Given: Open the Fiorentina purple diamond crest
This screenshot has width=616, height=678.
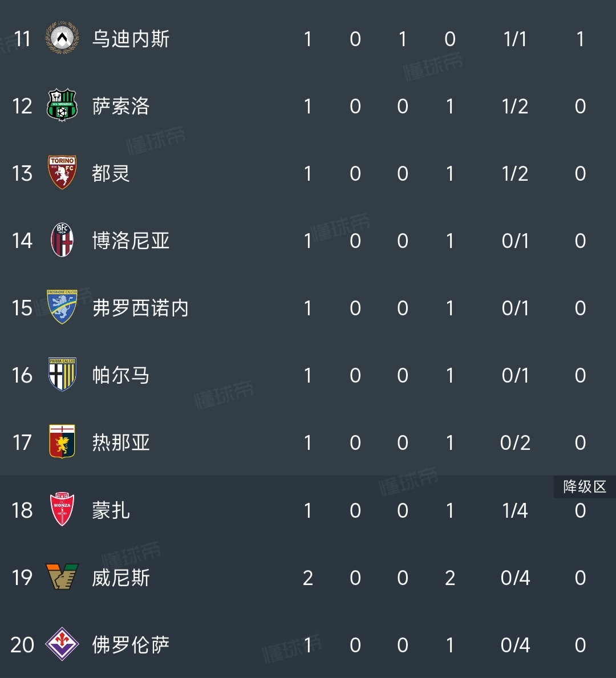Looking at the screenshot, I should [x=62, y=644].
